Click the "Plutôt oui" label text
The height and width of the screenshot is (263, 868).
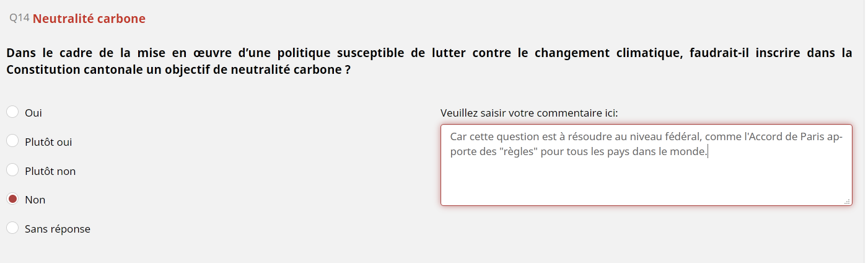(48, 142)
